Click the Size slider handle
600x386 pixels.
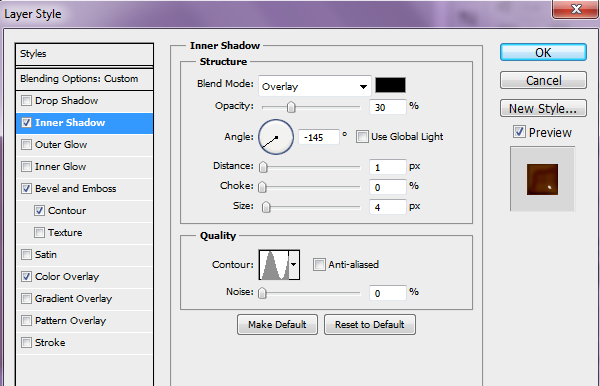coord(266,207)
